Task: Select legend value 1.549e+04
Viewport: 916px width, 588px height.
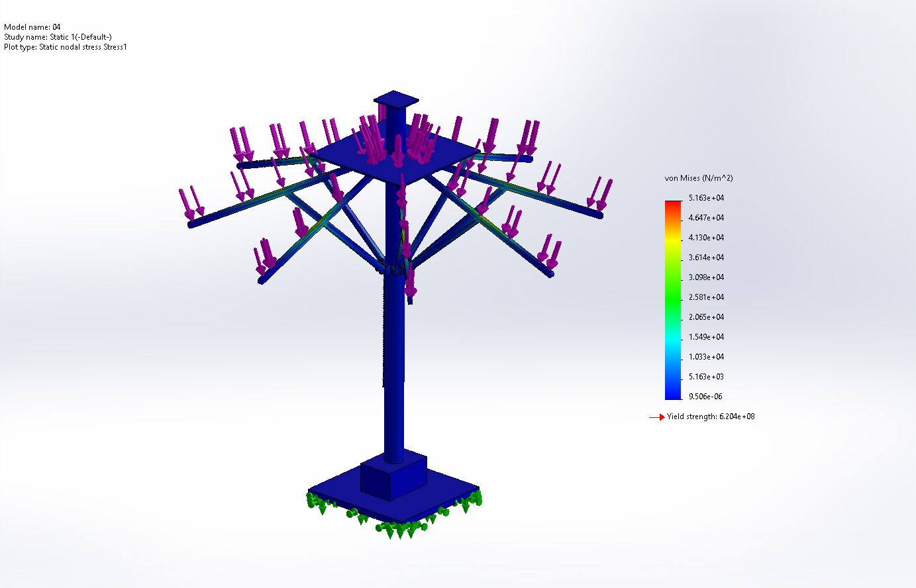Action: coord(706,337)
